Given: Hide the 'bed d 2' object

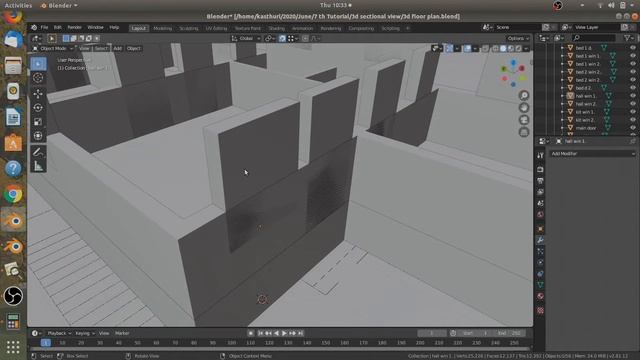Looking at the screenshot, I should pyautogui.click(x=633, y=88).
